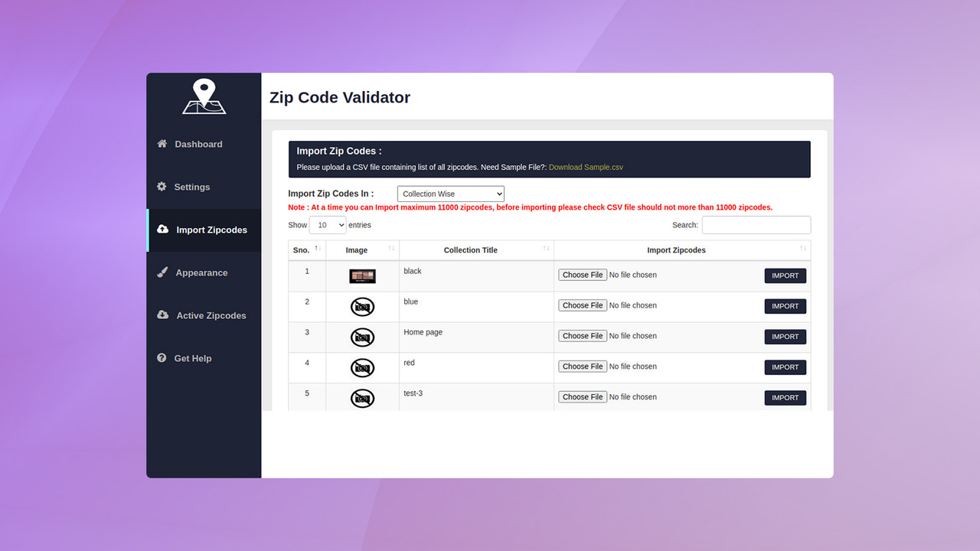Select Appearance in the sidebar menu
This screenshot has height=551, width=980.
(x=201, y=272)
